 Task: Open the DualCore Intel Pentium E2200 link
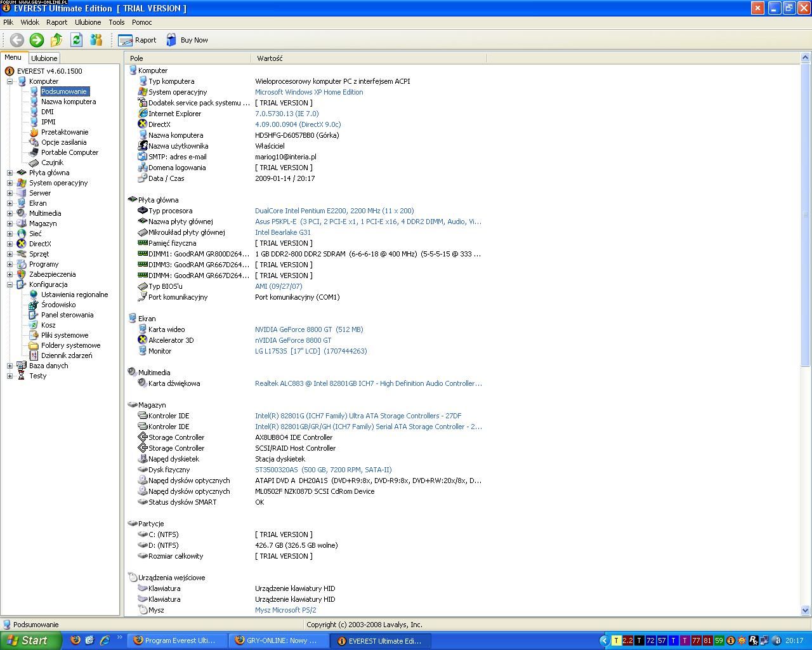(334, 211)
